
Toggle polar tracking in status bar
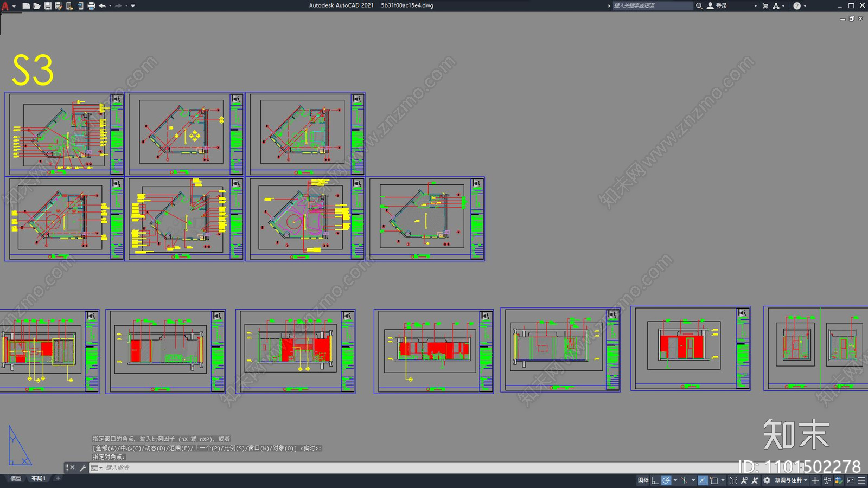click(666, 480)
